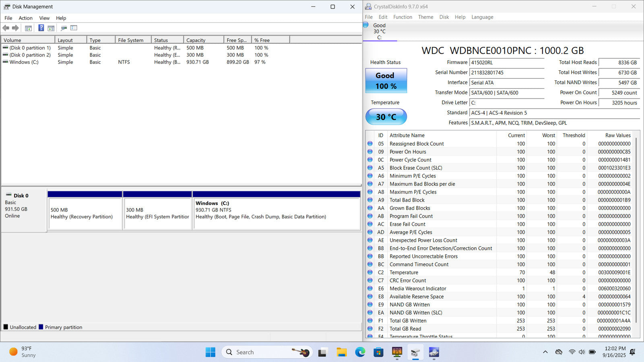
Task: Open the Action menu in Disk Management
Action: 25,18
